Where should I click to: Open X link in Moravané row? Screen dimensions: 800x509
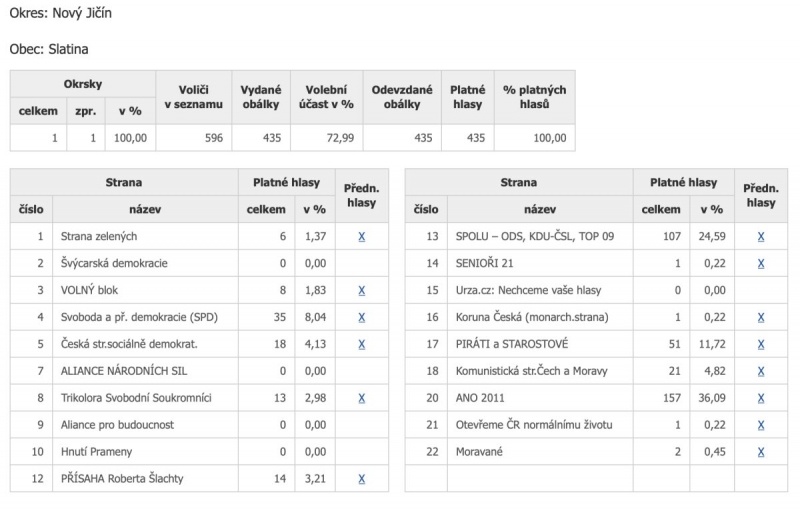pos(761,452)
